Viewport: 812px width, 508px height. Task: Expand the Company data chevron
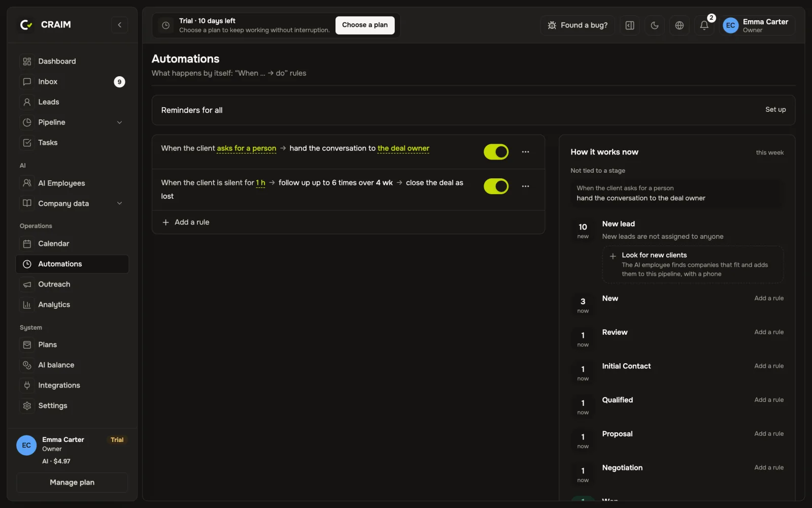click(119, 204)
